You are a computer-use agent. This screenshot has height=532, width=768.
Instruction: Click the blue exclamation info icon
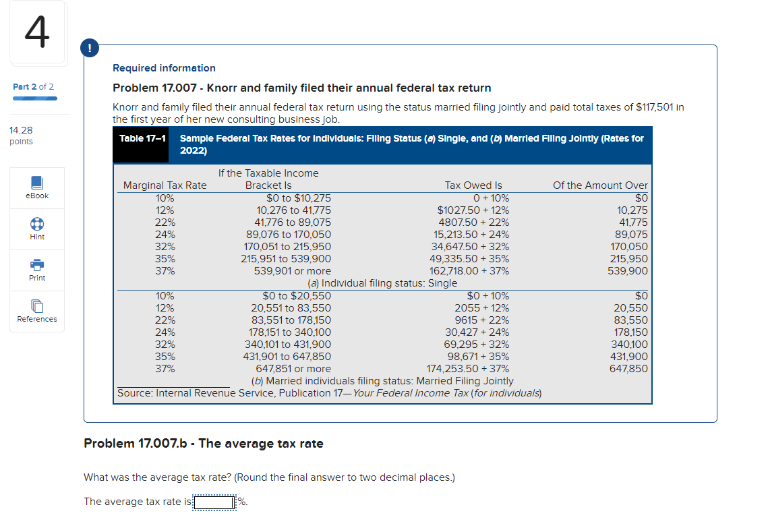pyautogui.click(x=90, y=48)
